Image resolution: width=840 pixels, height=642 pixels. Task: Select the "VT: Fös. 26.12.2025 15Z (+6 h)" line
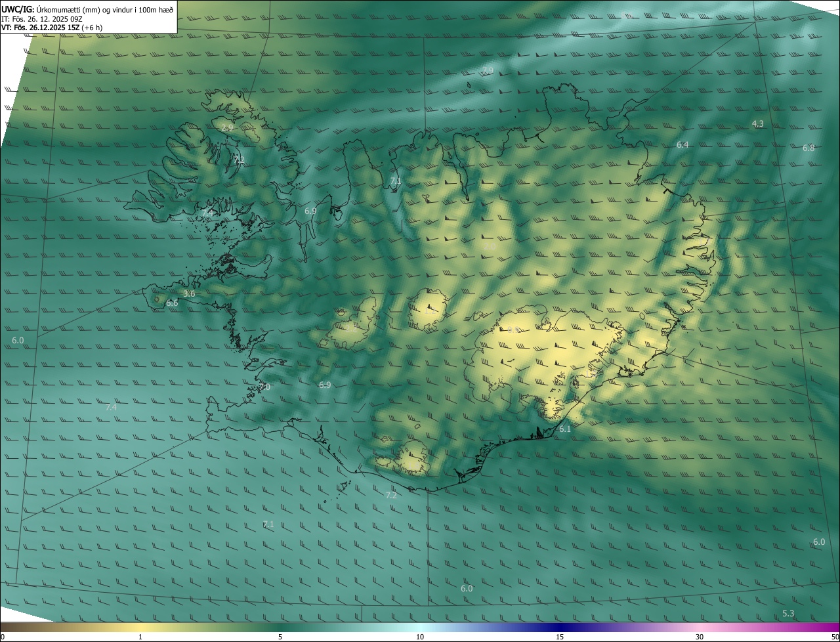(x=52, y=28)
